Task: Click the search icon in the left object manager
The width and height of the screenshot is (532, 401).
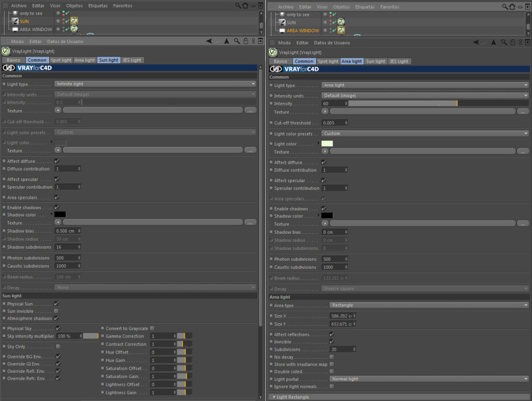Action: click(238, 5)
